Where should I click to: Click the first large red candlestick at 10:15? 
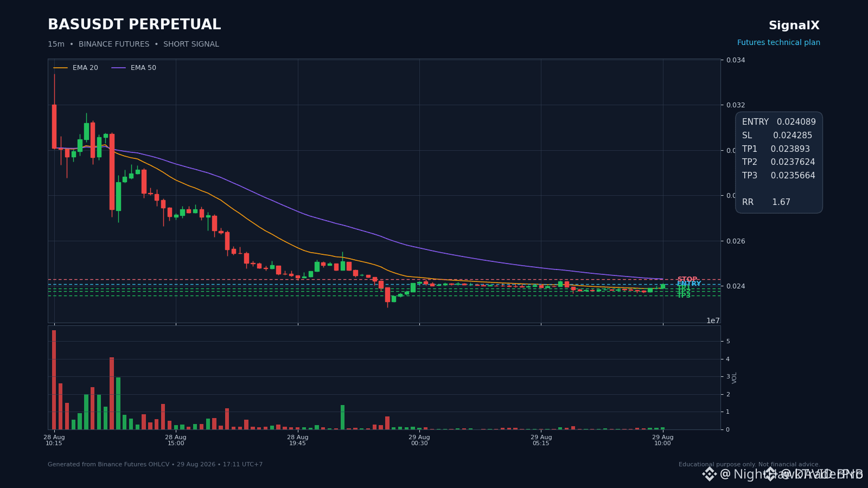click(x=54, y=126)
